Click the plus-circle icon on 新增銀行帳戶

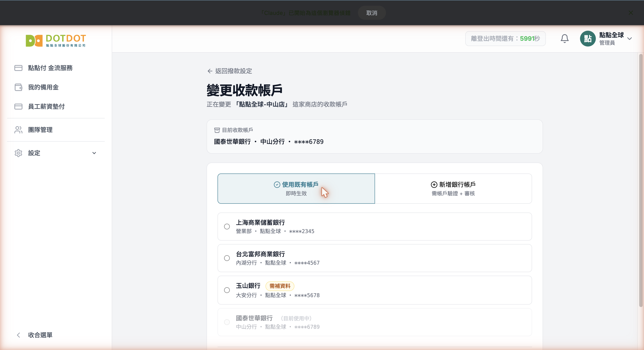434,184
